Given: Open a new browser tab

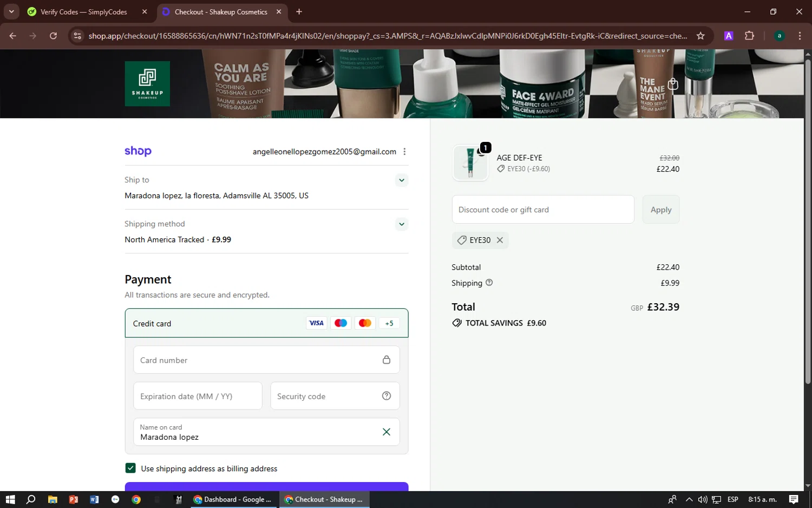Looking at the screenshot, I should coord(299,11).
